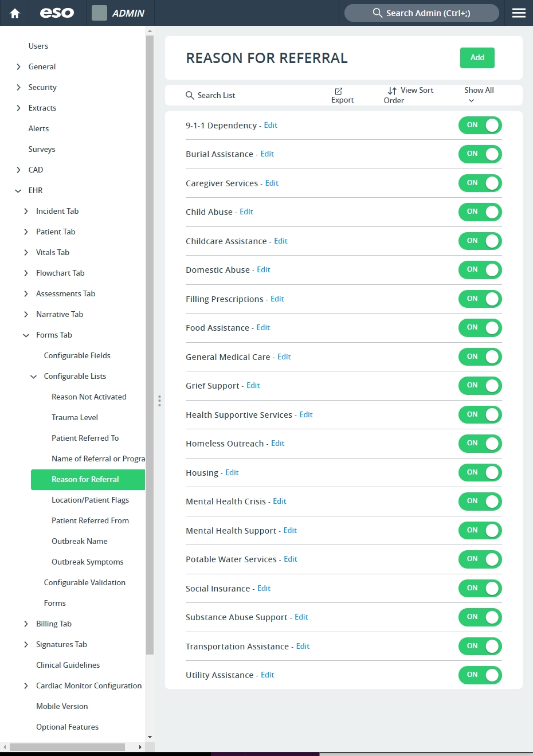Collapse the Forms Tab section

point(26,335)
